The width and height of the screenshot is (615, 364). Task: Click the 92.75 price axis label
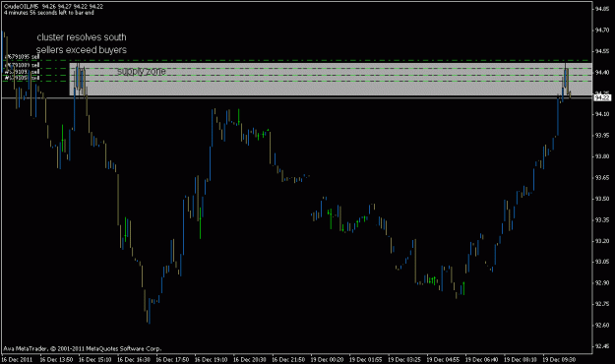(602, 304)
